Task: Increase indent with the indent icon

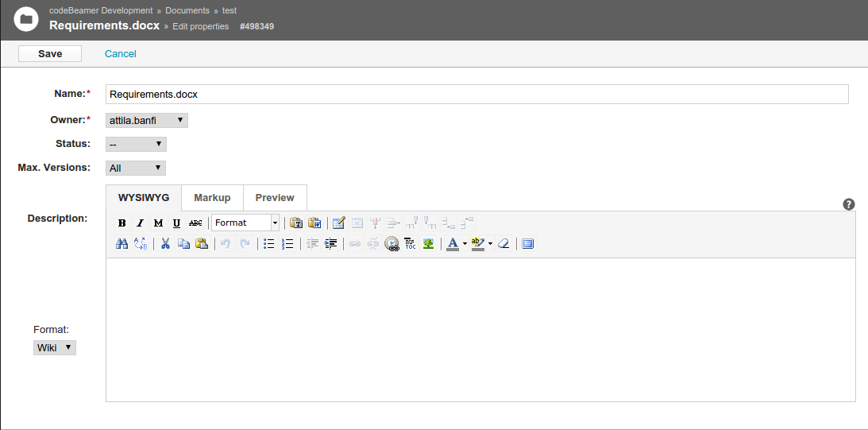Action: point(330,243)
